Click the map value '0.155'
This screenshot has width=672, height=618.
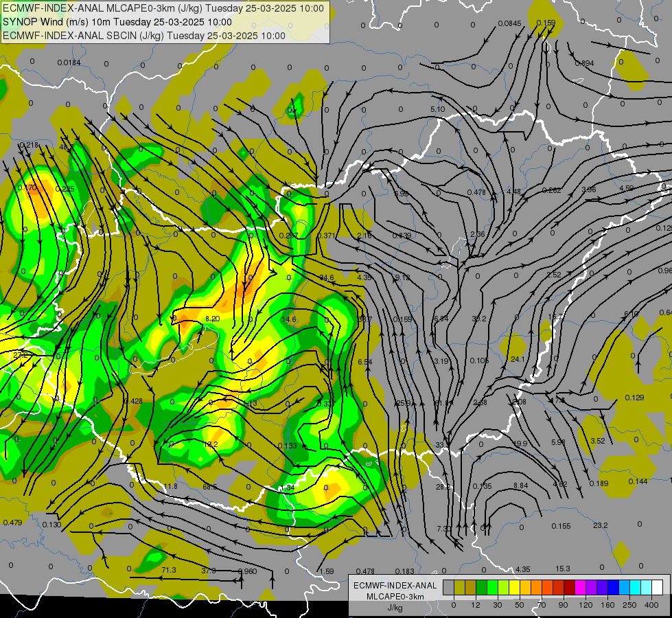[561, 526]
